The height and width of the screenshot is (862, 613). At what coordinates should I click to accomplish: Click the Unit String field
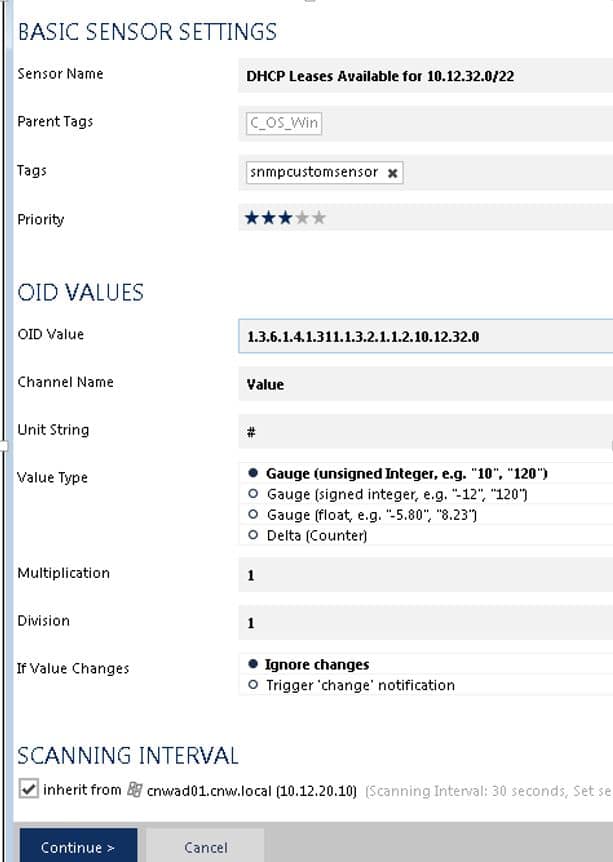(426, 432)
